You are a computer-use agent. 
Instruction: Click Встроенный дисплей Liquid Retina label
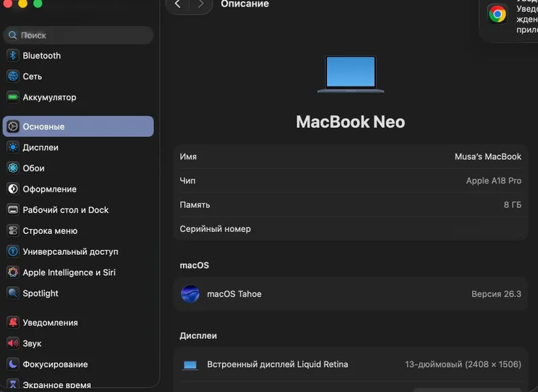pyautogui.click(x=278, y=364)
